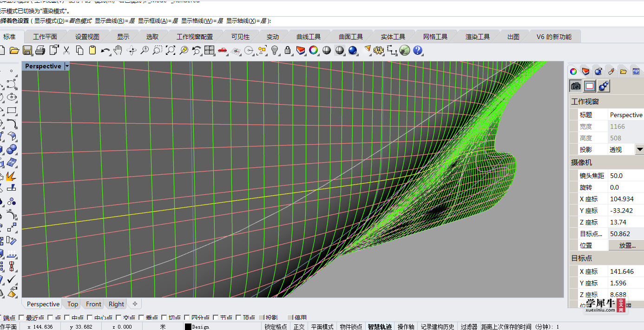Click the light bulb hide/show icon
Viewport: 644px width, 330px height.
[x=275, y=50]
